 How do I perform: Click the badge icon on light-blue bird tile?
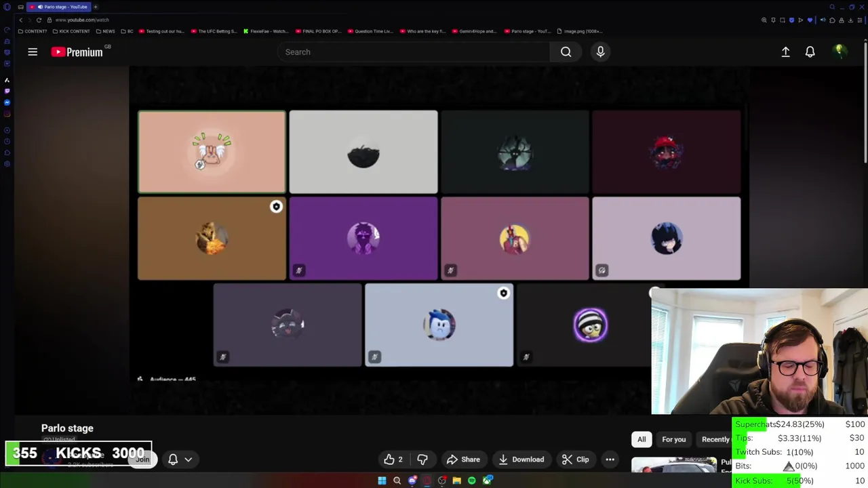(503, 293)
